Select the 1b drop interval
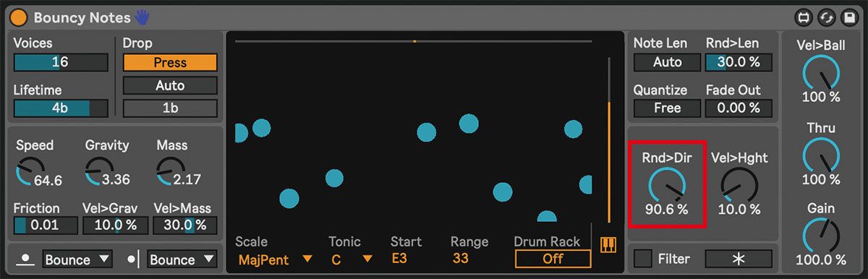Image resolution: width=868 pixels, height=279 pixels. 170,108
